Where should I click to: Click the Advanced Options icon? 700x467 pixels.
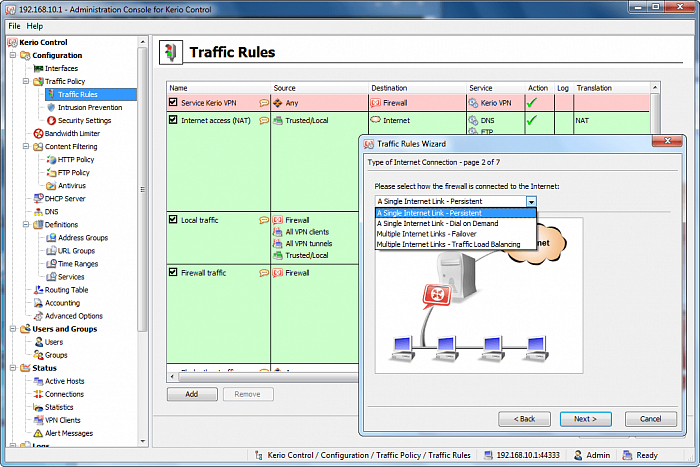coord(38,316)
